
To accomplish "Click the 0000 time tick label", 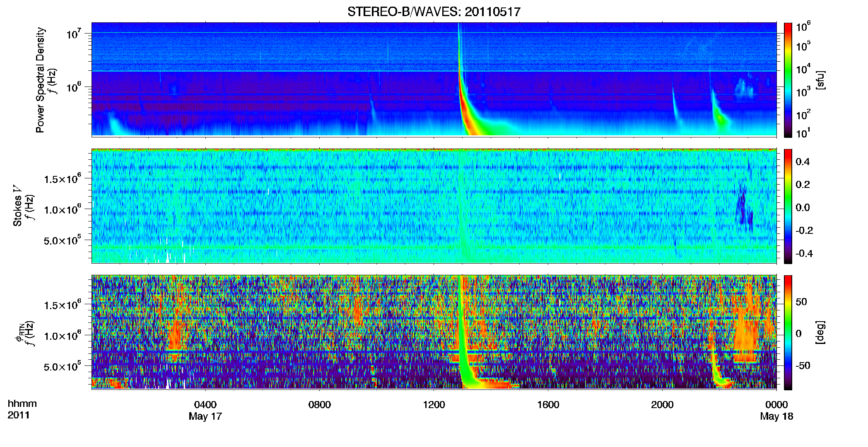I will (776, 405).
